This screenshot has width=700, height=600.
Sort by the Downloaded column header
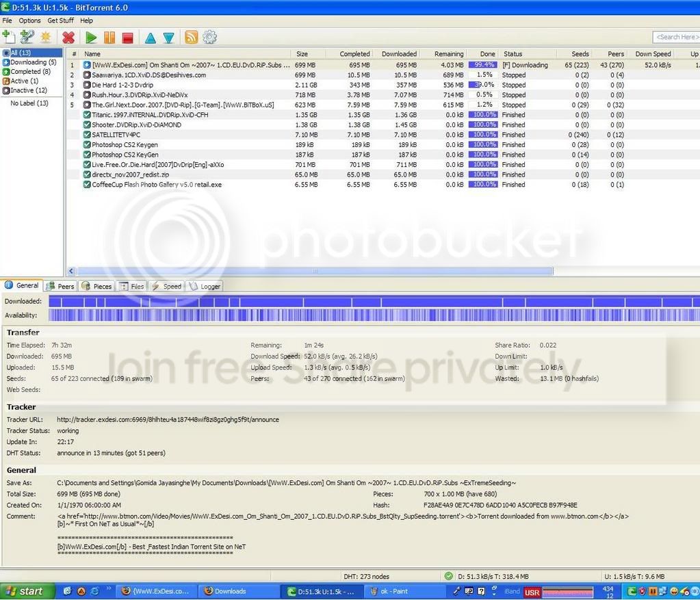pos(396,53)
